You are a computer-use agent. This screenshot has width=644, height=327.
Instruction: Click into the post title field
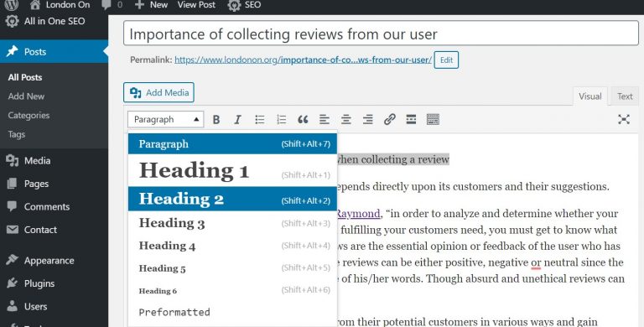pyautogui.click(x=381, y=34)
